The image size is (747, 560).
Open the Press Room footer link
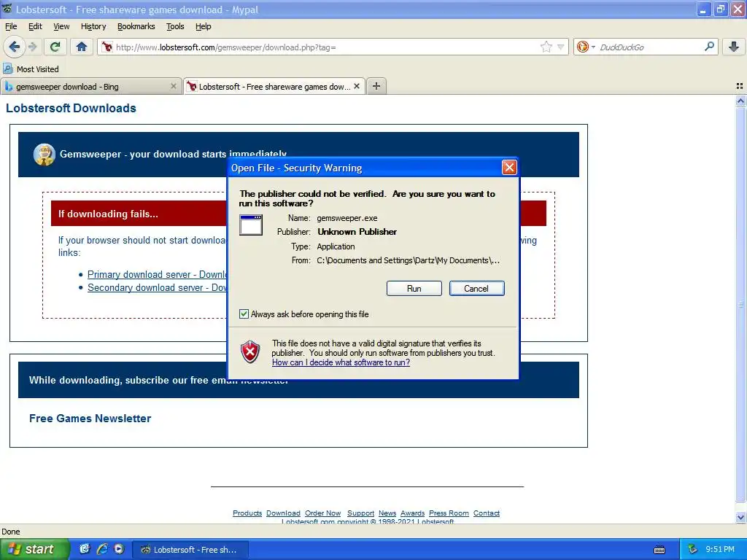[x=449, y=513]
